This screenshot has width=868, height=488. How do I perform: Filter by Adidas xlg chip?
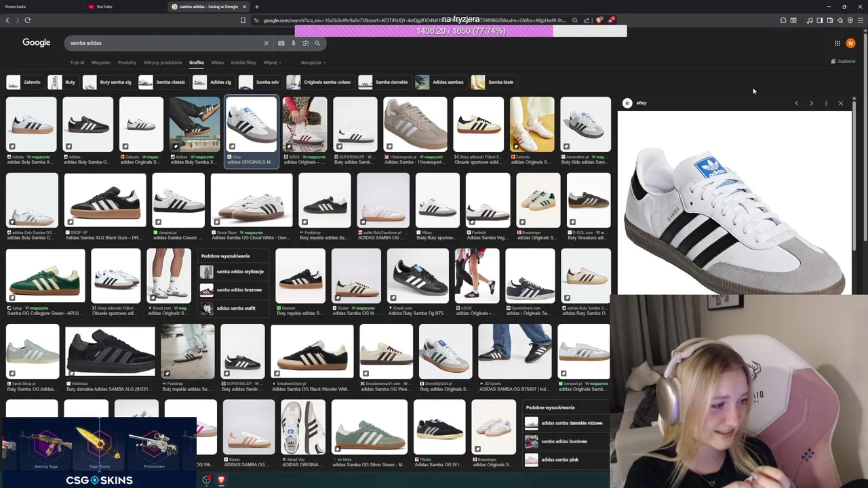(213, 82)
